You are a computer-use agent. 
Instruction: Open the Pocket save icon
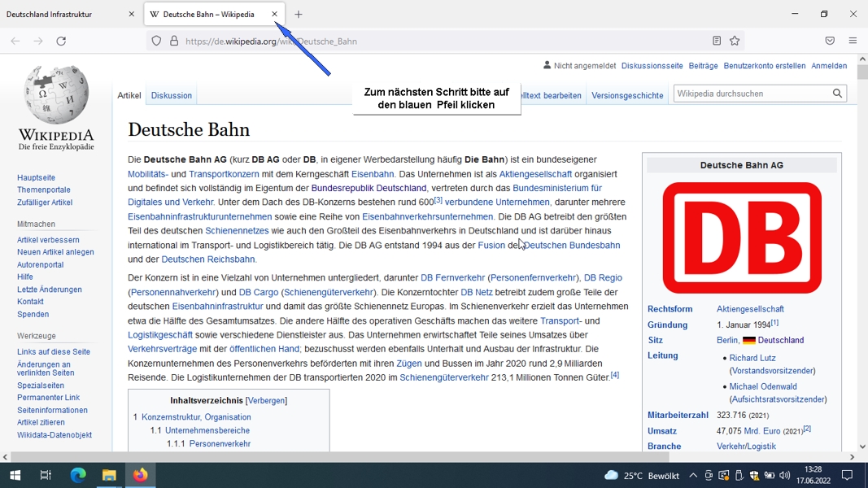830,41
